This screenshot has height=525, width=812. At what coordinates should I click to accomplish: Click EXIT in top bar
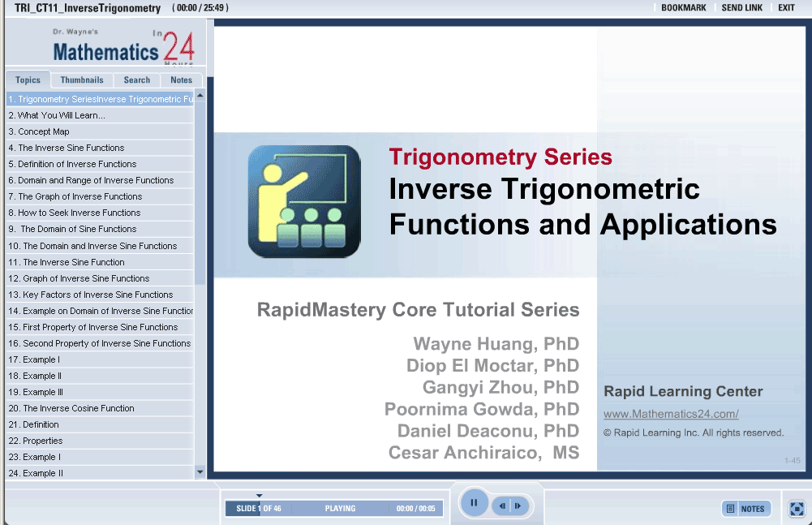786,8
